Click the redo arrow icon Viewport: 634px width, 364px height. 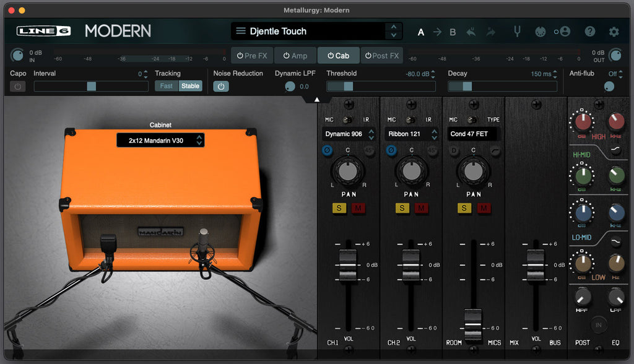(490, 32)
